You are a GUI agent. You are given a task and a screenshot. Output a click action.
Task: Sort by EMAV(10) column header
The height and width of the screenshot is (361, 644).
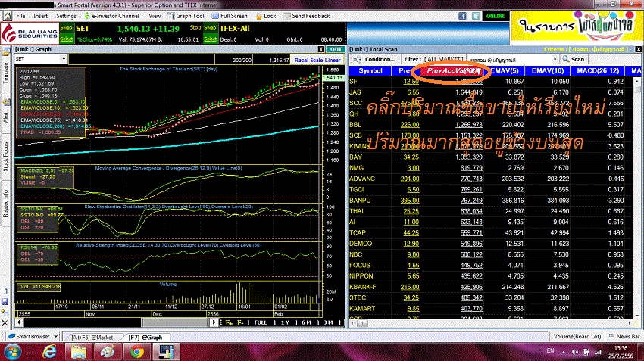548,70
